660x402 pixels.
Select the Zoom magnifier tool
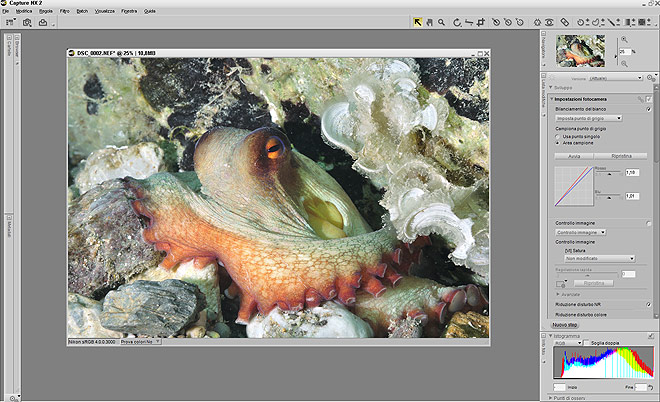click(x=442, y=22)
